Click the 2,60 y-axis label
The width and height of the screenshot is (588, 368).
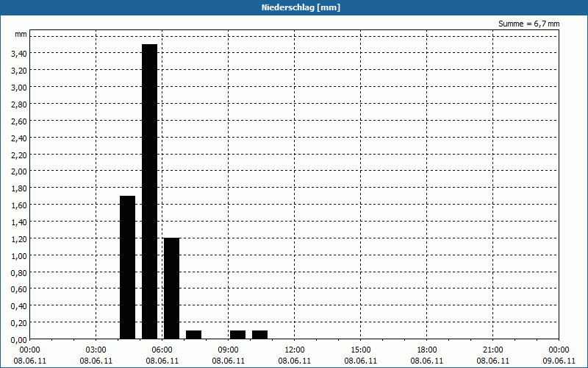pyautogui.click(x=19, y=121)
